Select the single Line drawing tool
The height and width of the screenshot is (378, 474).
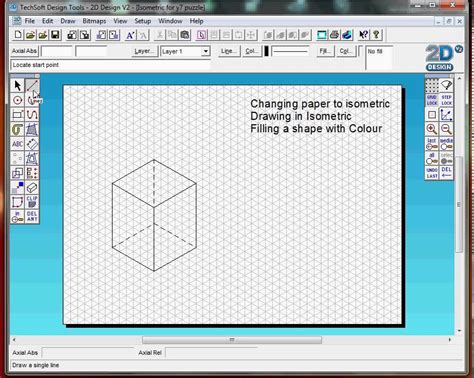tap(32, 86)
